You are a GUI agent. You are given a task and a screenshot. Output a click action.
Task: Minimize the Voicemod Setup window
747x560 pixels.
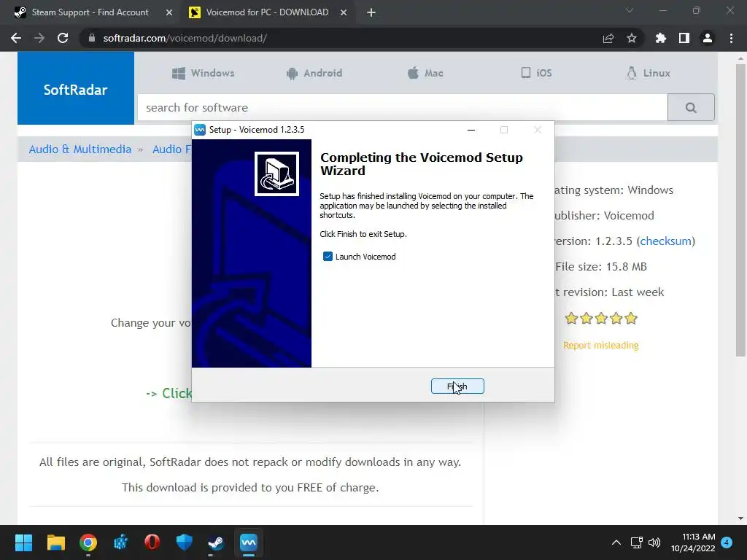(x=471, y=130)
